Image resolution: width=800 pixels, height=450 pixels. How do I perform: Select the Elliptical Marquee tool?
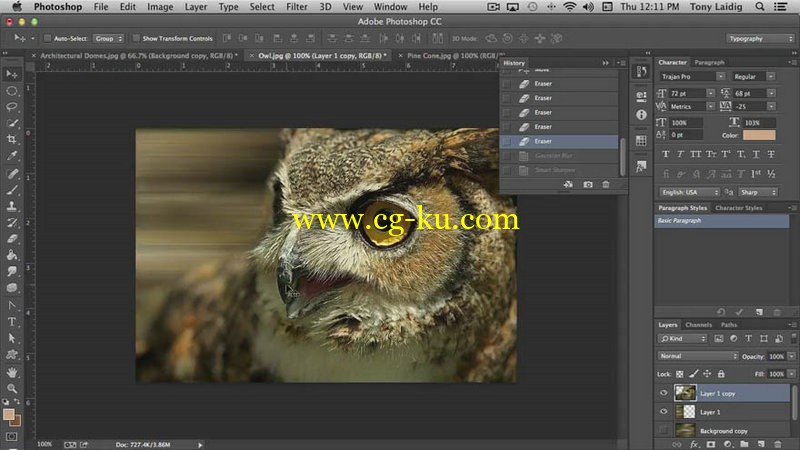pos(12,91)
